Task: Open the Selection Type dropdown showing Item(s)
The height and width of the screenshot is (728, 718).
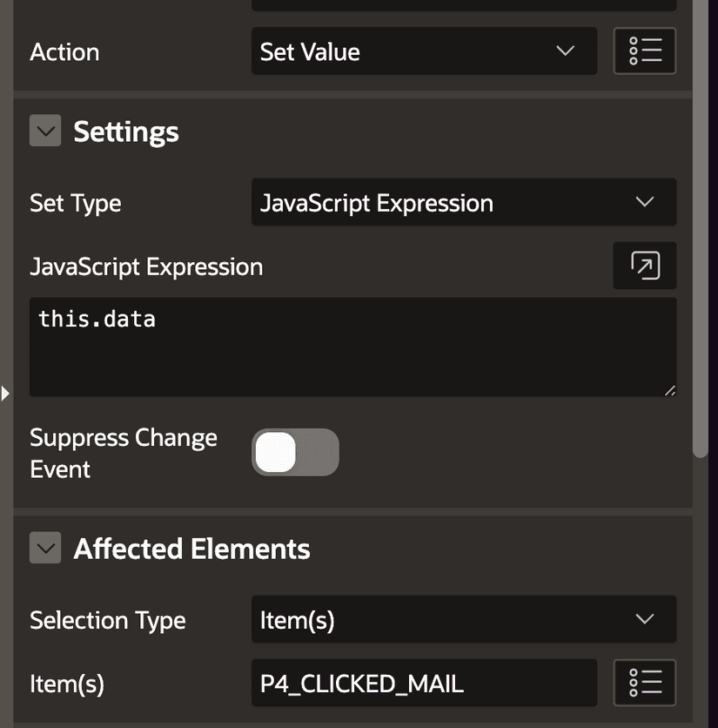Action: (435, 619)
